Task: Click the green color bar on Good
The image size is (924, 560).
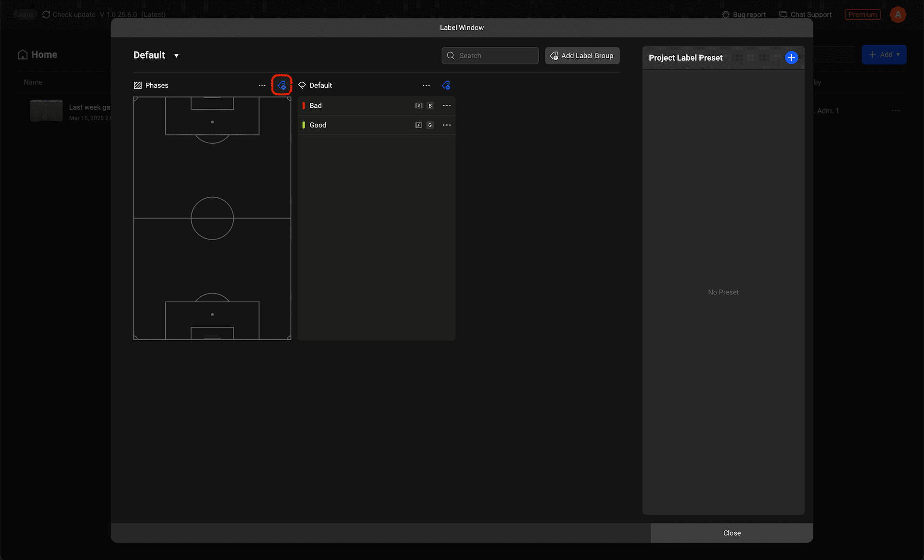Action: coord(303,125)
